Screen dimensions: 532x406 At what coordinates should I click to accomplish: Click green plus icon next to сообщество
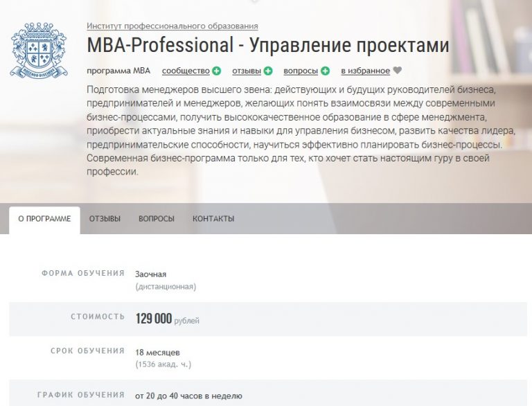click(217, 71)
